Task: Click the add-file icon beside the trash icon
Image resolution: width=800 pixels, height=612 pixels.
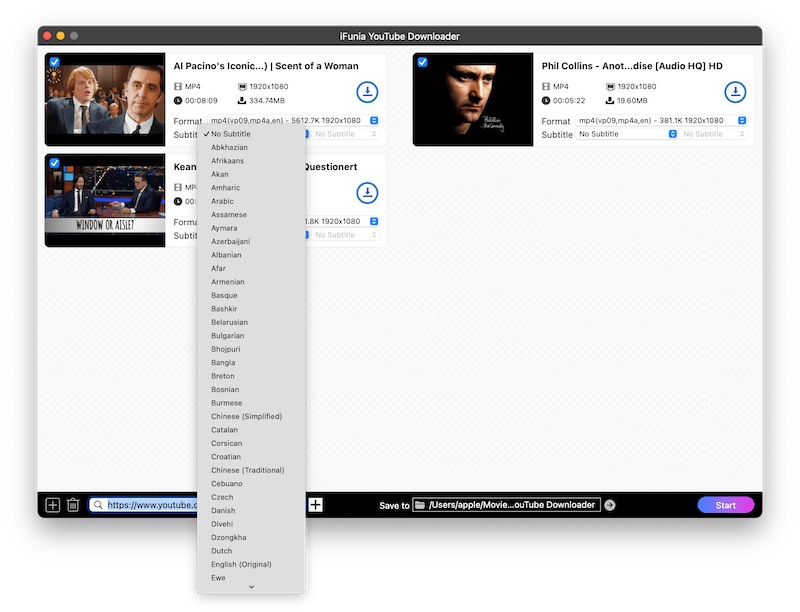Action: coord(53,505)
